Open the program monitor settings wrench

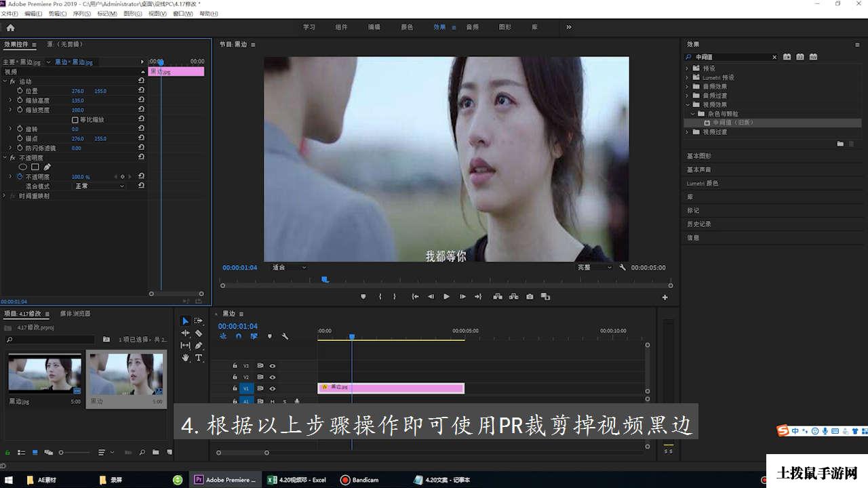pos(623,268)
